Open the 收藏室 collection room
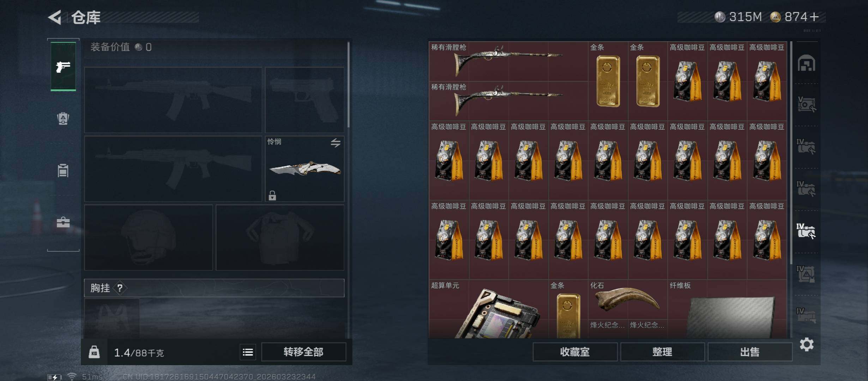The image size is (868, 381). 575,352
